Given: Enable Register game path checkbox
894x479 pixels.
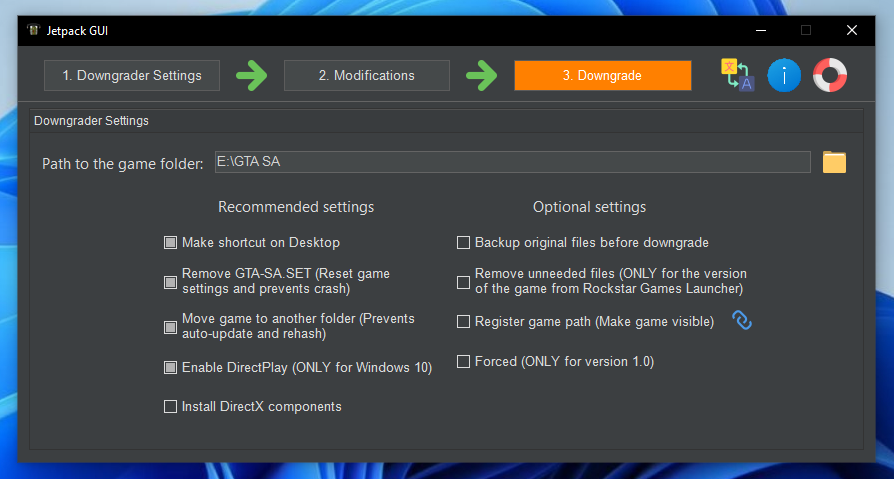Looking at the screenshot, I should coord(464,322).
